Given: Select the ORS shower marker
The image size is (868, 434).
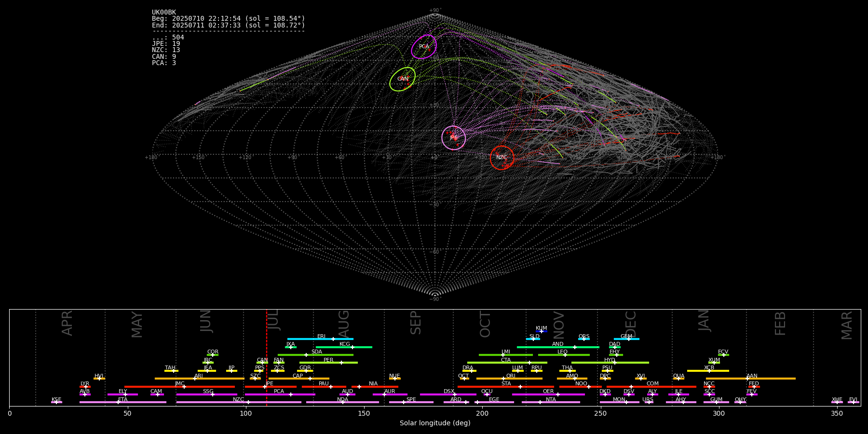Looking at the screenshot, I should [584, 339].
